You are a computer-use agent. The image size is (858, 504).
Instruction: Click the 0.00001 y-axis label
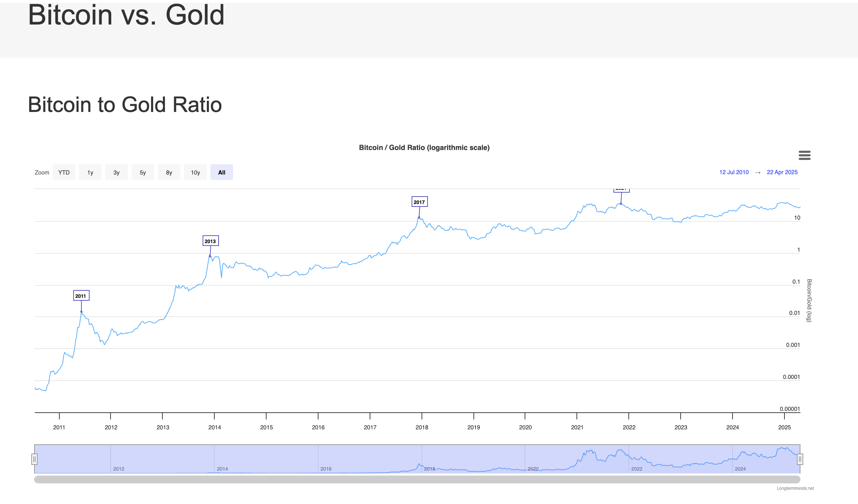[x=790, y=409]
